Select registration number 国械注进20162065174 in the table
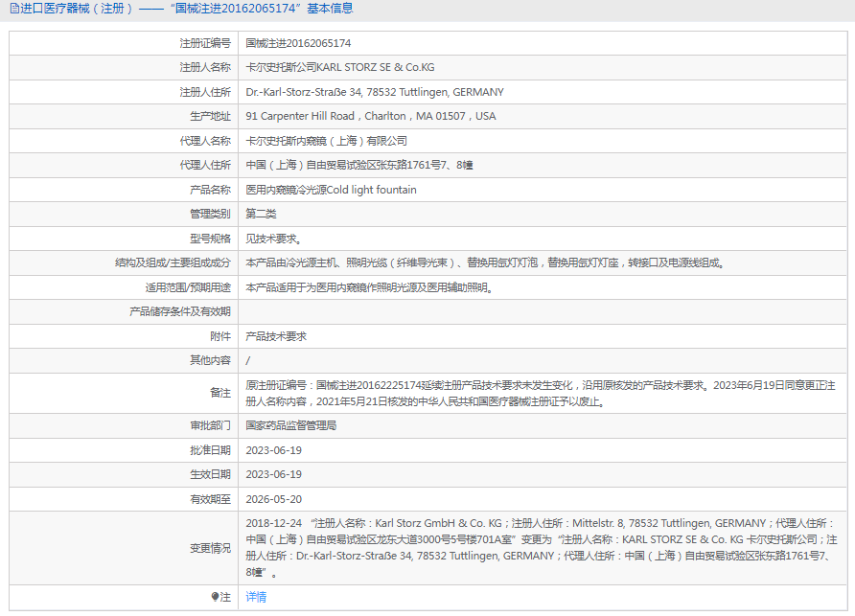This screenshot has width=855, height=616. [x=298, y=43]
